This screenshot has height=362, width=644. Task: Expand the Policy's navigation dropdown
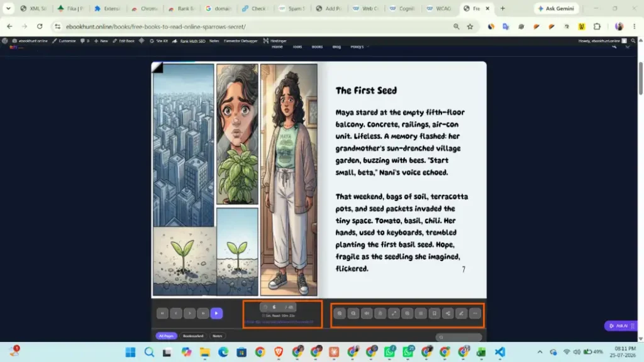click(x=358, y=47)
